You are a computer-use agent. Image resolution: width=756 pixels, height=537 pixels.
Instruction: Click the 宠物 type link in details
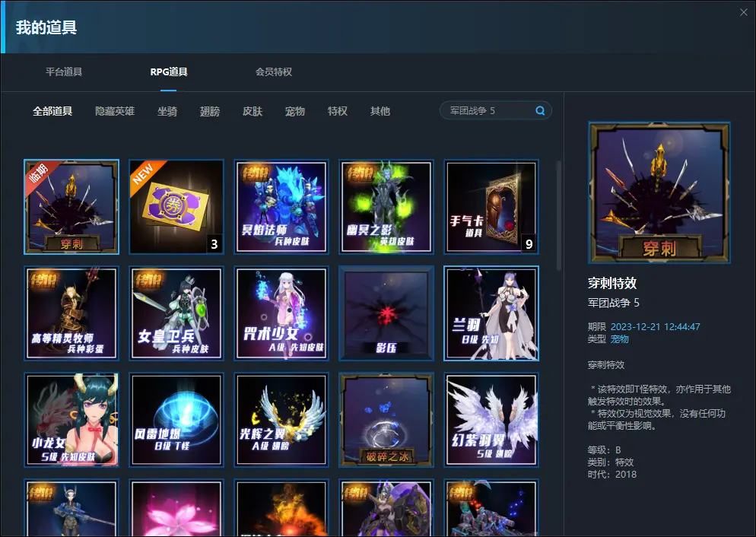click(620, 339)
